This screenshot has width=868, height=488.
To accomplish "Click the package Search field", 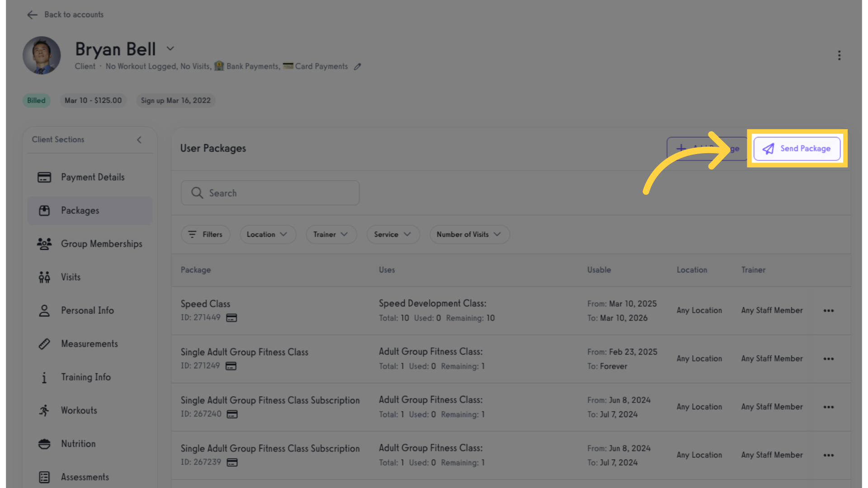I will [x=270, y=193].
